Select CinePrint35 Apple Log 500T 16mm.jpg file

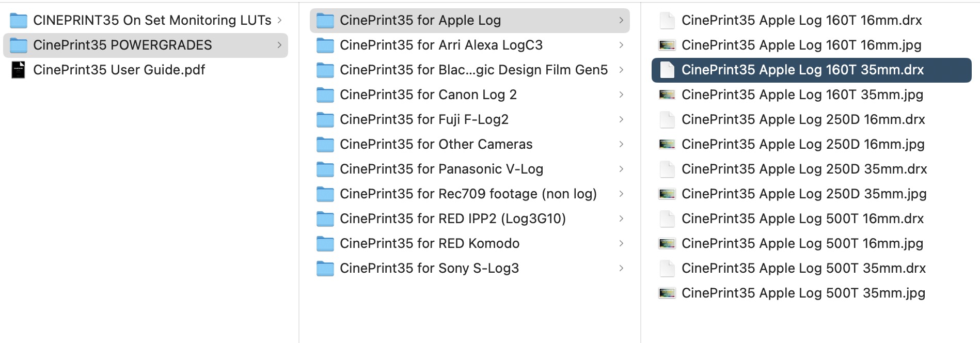812,243
